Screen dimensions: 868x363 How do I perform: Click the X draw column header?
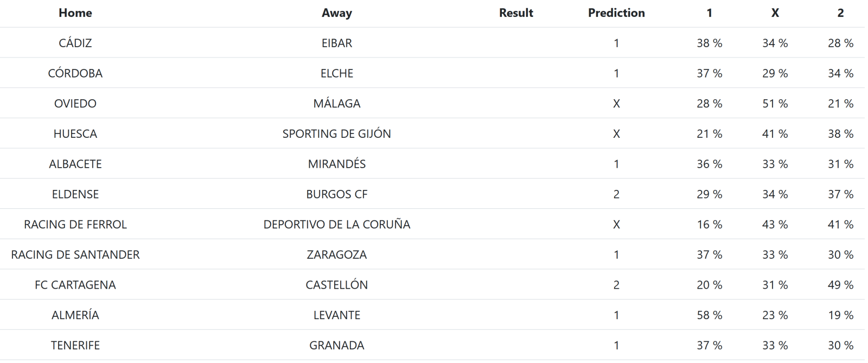(x=775, y=13)
